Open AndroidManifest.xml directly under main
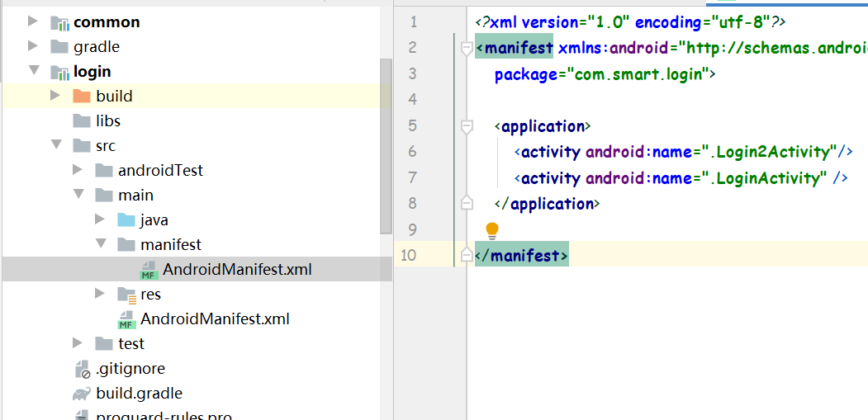Viewport: 868px width, 420px height. pos(215,319)
